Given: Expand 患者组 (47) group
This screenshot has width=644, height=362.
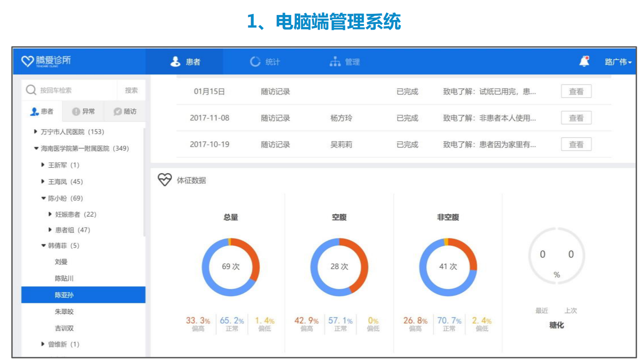Looking at the screenshot, I should point(50,230).
